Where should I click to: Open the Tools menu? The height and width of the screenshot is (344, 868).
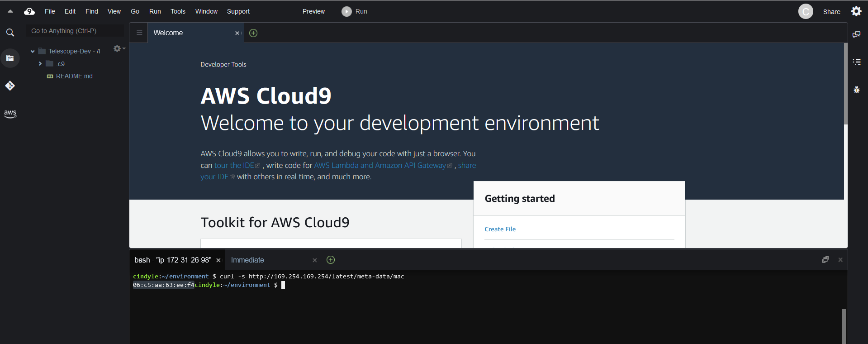pyautogui.click(x=178, y=11)
